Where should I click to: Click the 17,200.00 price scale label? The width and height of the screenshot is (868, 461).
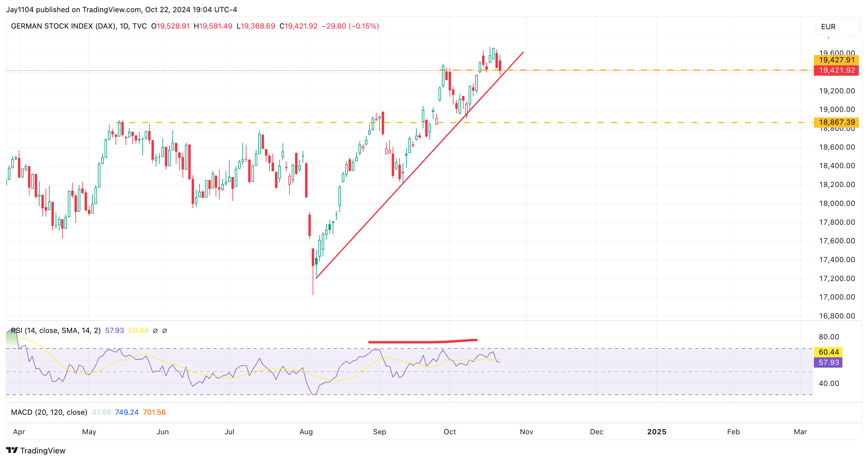pyautogui.click(x=837, y=279)
